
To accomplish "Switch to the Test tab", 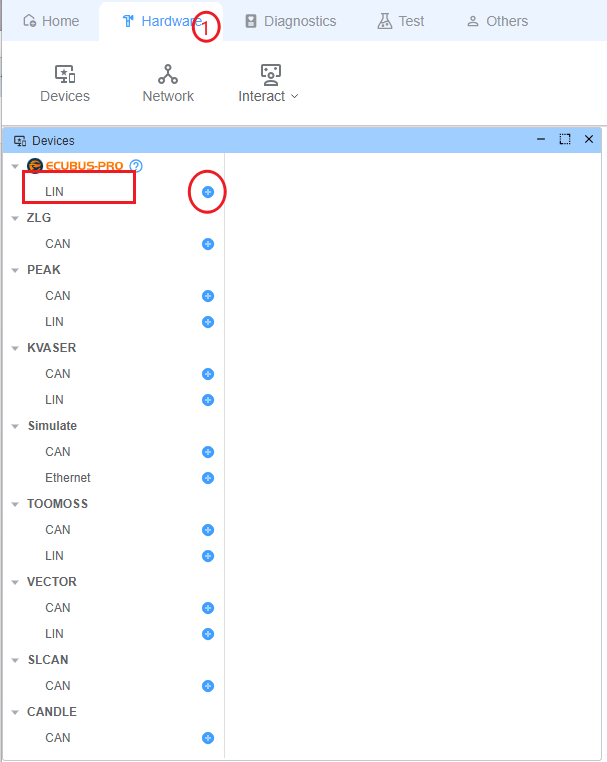I will 401,21.
